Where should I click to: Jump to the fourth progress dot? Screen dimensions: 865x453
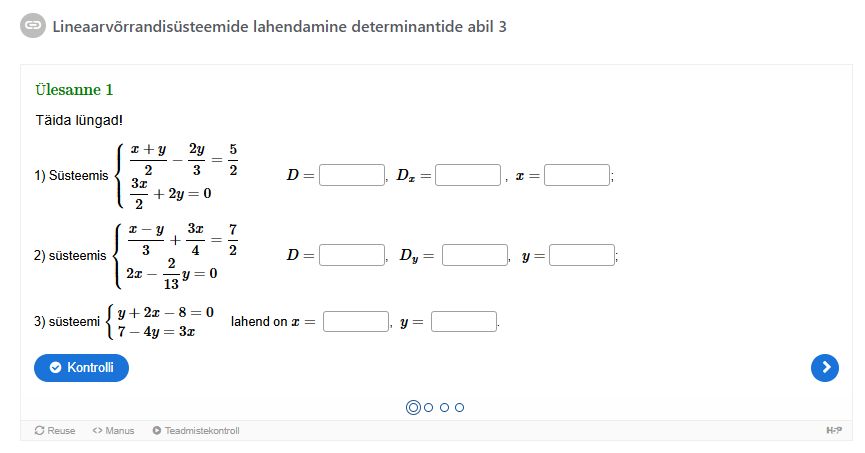pyautogui.click(x=459, y=407)
